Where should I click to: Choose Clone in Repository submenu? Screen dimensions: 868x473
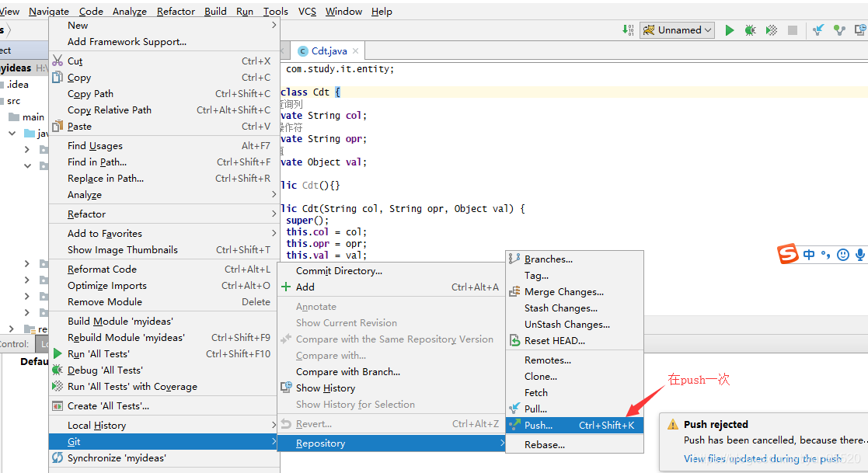pos(574,376)
